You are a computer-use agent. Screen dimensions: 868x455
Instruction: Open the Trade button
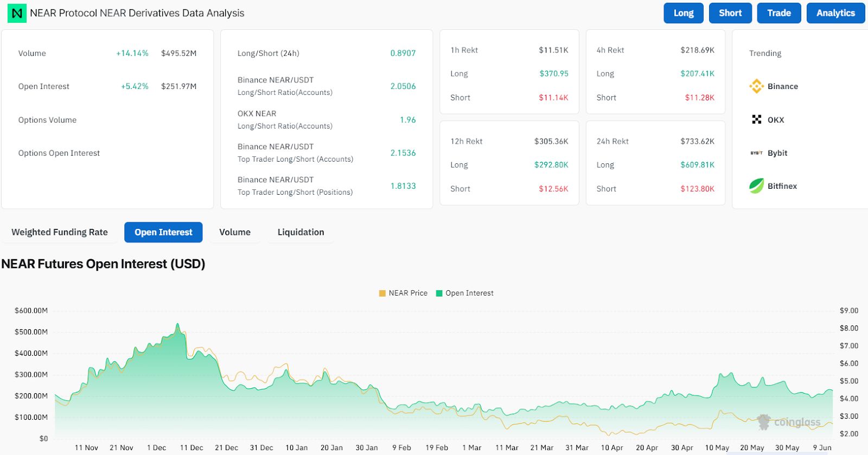(778, 13)
